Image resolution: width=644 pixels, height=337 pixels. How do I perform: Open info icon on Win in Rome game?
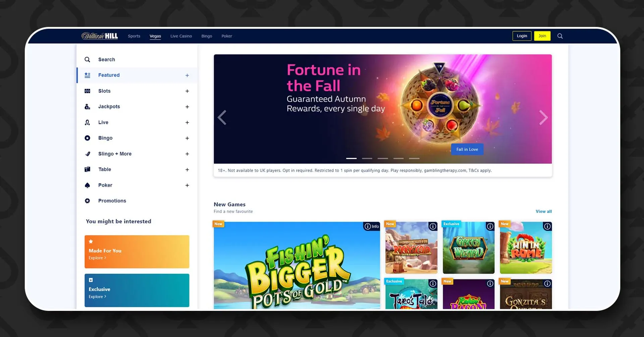[x=547, y=226]
